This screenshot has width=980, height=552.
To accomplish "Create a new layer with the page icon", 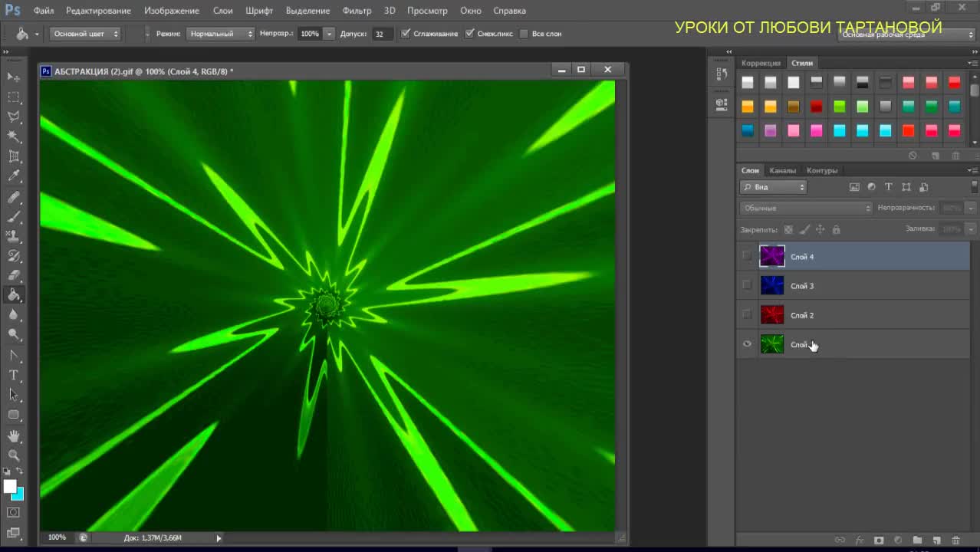I will tap(936, 540).
